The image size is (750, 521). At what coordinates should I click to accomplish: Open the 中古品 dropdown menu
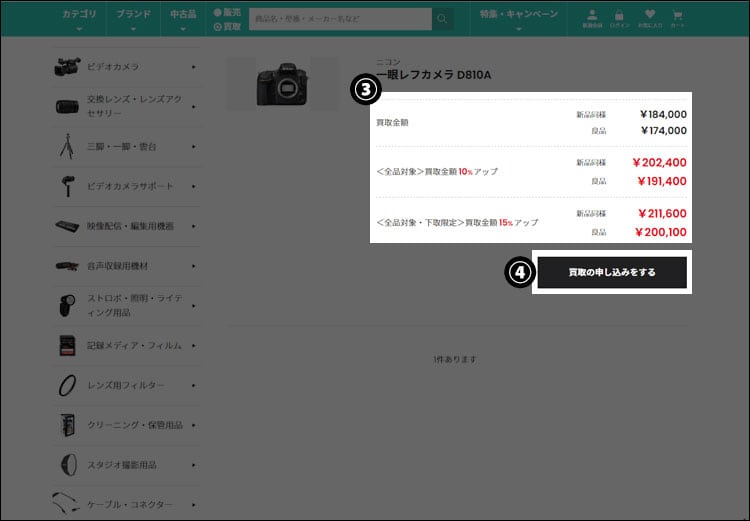click(183, 19)
